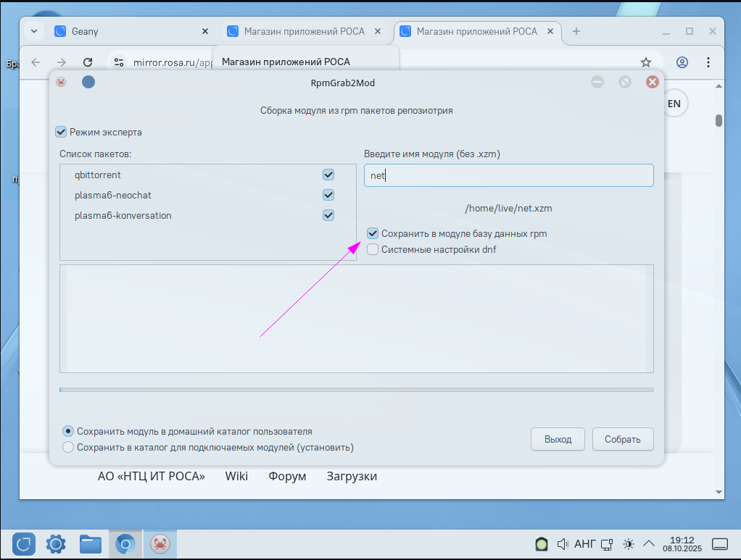Open system settings gear in taskbar
This screenshot has height=560, width=741.
point(56,544)
